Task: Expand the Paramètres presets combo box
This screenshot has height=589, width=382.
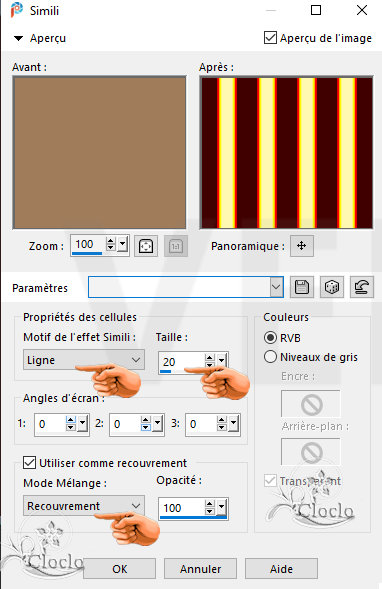Action: tap(186, 287)
